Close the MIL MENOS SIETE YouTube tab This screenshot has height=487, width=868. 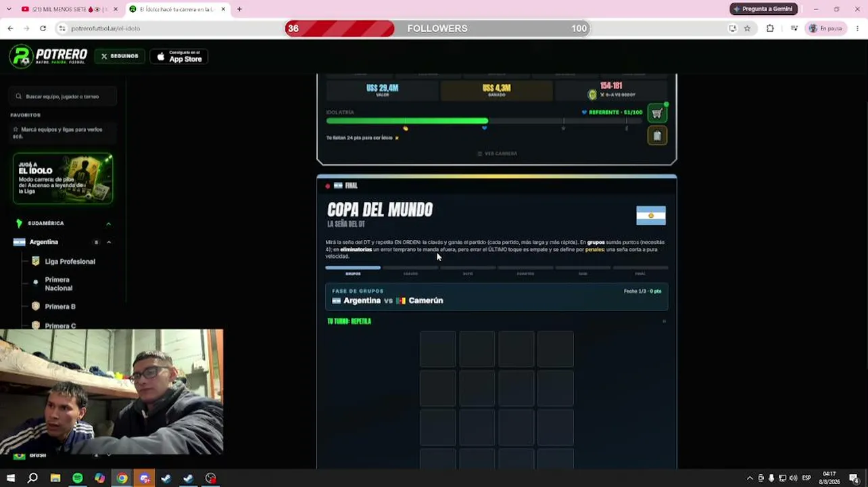[x=116, y=9]
